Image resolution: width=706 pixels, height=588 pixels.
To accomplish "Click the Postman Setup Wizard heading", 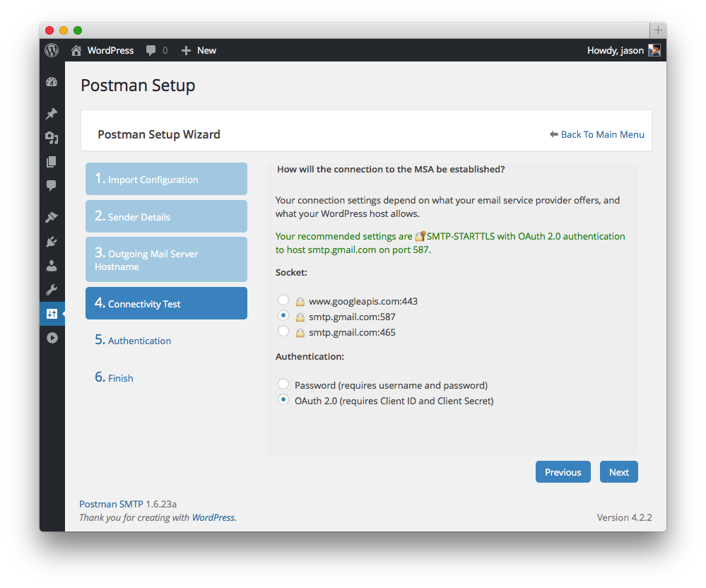I will (159, 134).
